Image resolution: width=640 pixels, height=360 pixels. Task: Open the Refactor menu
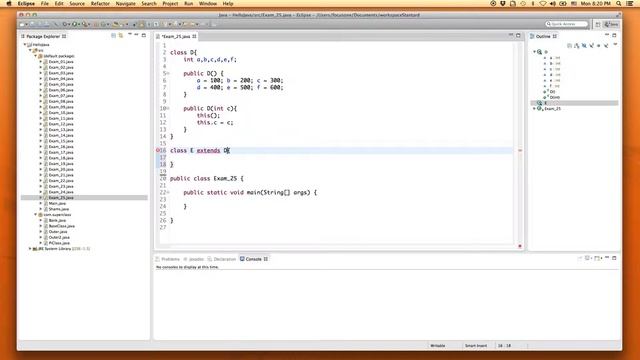point(100,3)
